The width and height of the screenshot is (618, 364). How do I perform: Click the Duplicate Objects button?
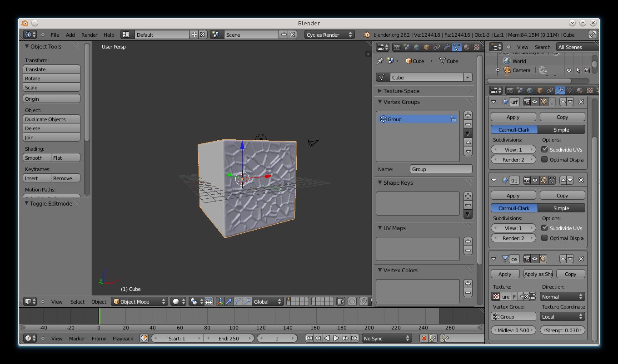(x=51, y=119)
